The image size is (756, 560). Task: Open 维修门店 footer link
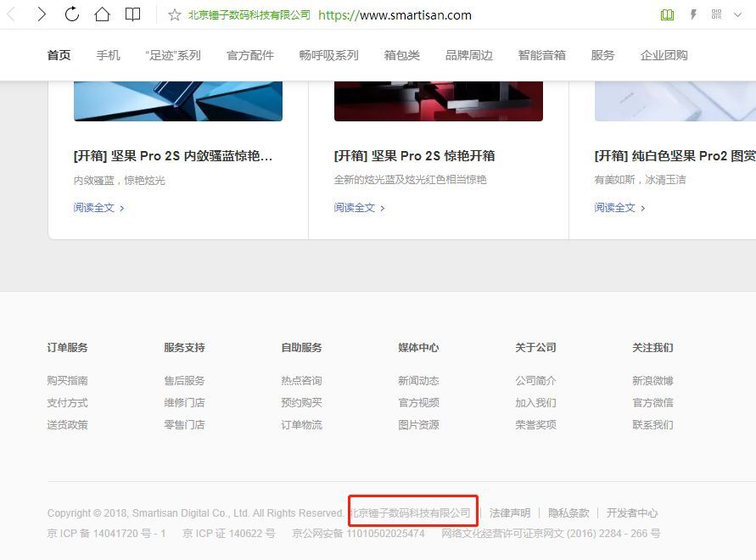[185, 403]
